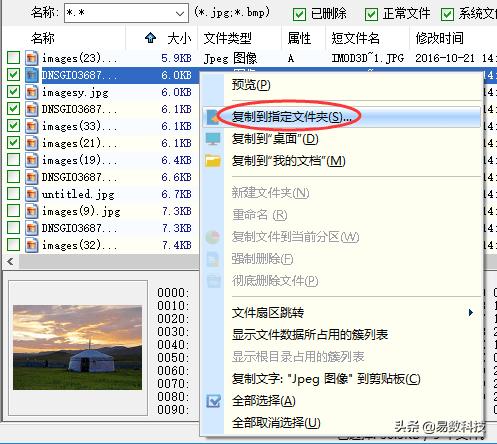Image resolution: width=497 pixels, height=444 pixels.
Task: Click the IMOD3D~1.JPG short filename
Action: click(x=368, y=58)
